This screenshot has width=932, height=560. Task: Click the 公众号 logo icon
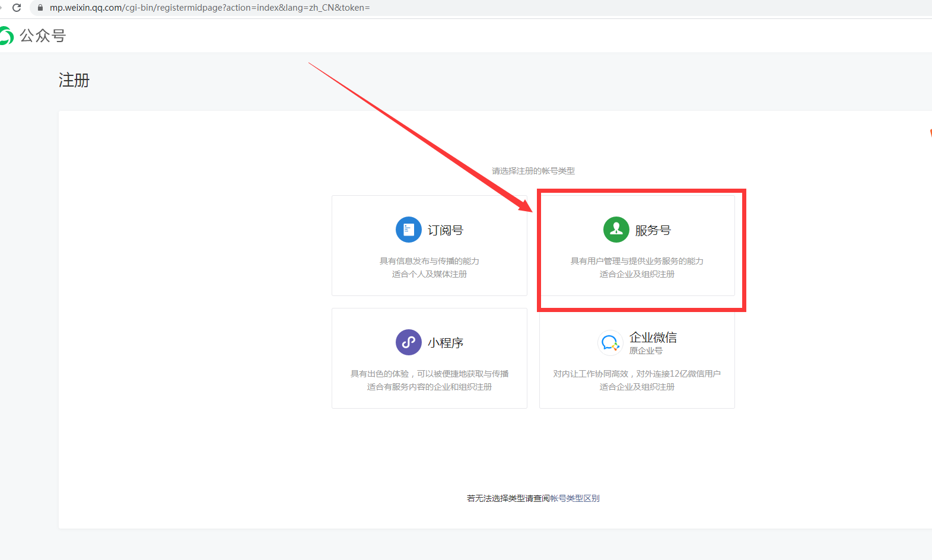click(6, 36)
